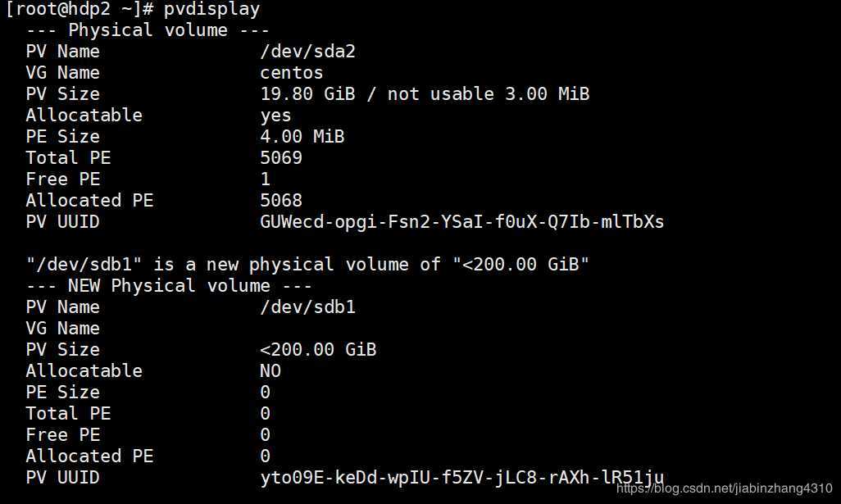
Task: Click the PV UUID starting with yto09E
Action: [x=461, y=477]
